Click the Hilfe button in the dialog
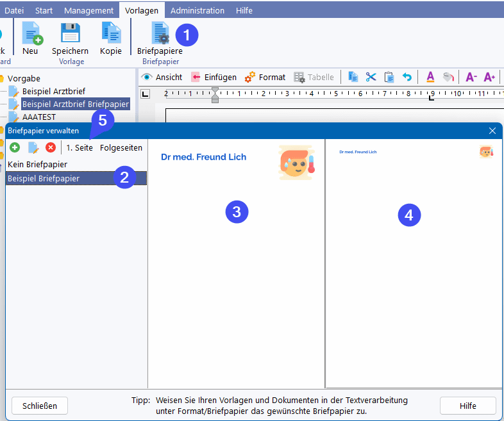This screenshot has width=504, height=421. 467,406
